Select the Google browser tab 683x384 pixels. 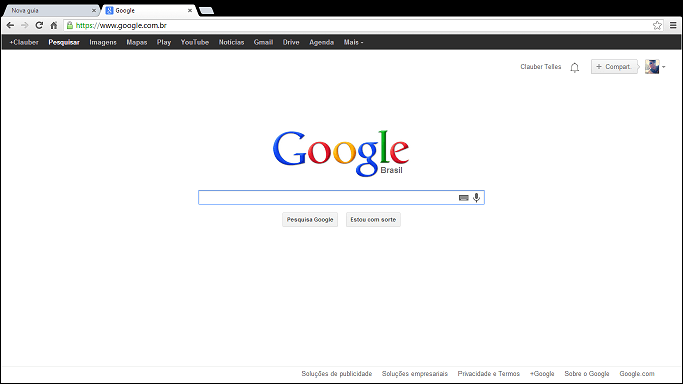[148, 10]
